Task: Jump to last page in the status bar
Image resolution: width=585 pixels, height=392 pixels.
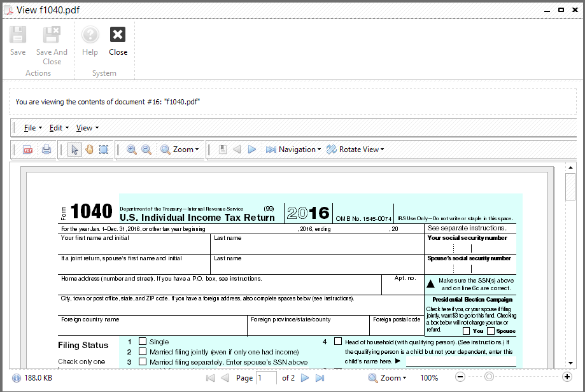Action: pyautogui.click(x=320, y=378)
